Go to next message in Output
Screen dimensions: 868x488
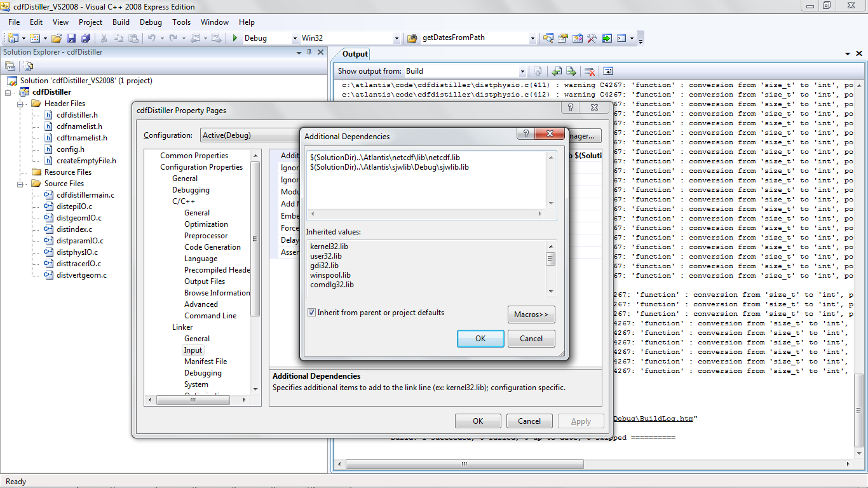(x=571, y=71)
